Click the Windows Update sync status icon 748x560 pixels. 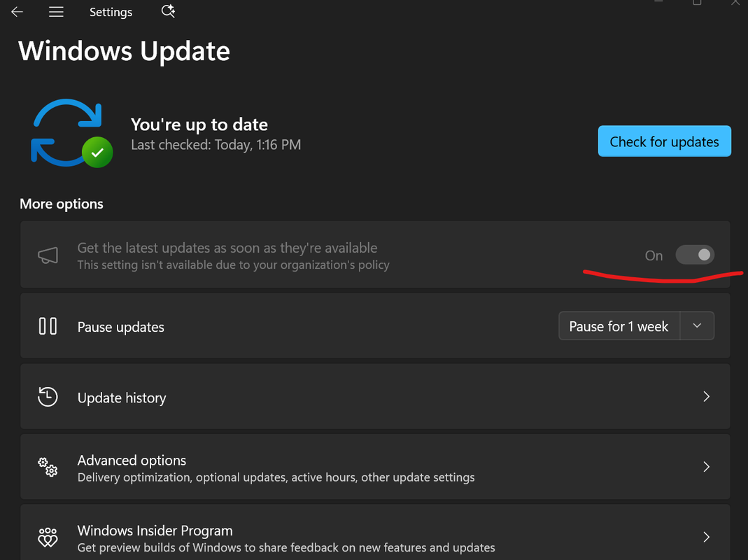click(x=71, y=133)
